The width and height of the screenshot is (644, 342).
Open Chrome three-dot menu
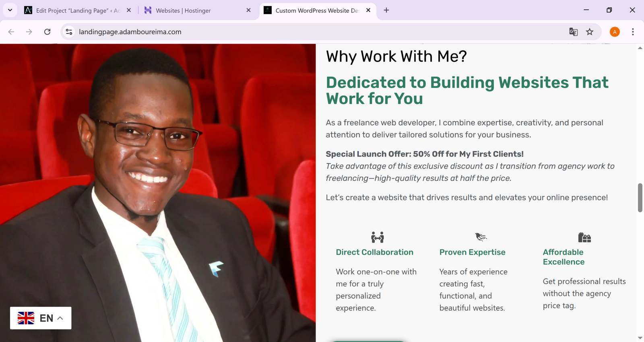coord(633,32)
